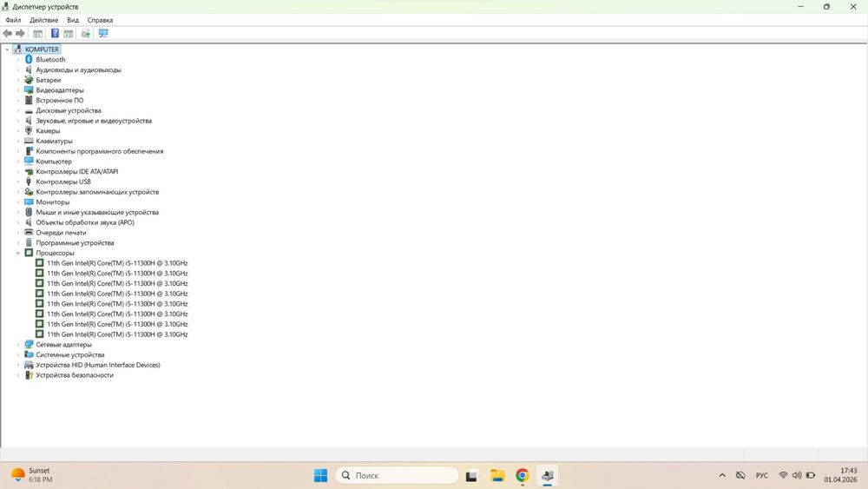Expand the Системные устройства category
The height and width of the screenshot is (489, 868).
(17, 354)
